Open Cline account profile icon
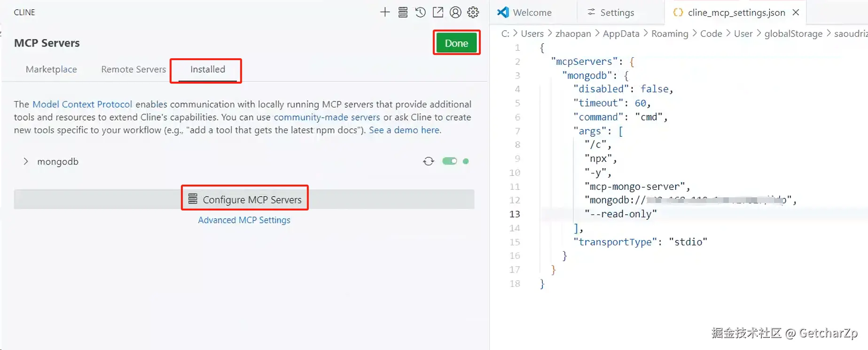 [455, 12]
